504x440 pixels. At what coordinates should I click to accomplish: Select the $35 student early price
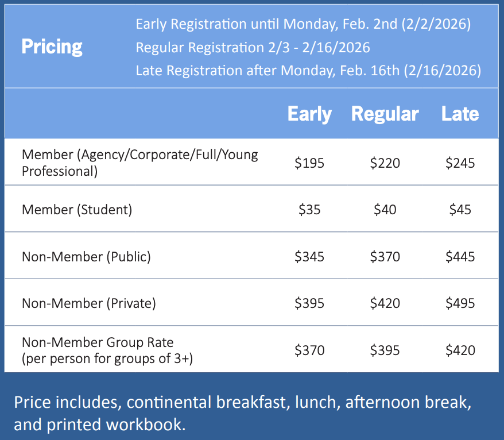pyautogui.click(x=309, y=210)
